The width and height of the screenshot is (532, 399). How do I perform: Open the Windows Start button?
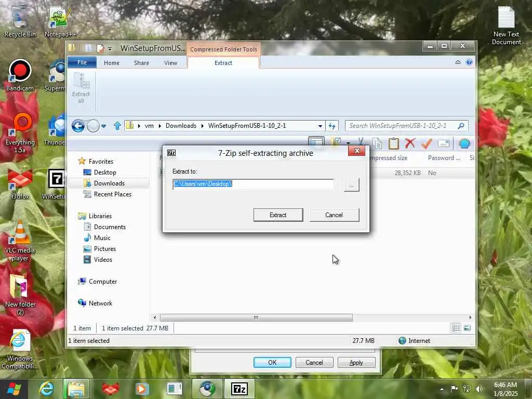click(14, 389)
